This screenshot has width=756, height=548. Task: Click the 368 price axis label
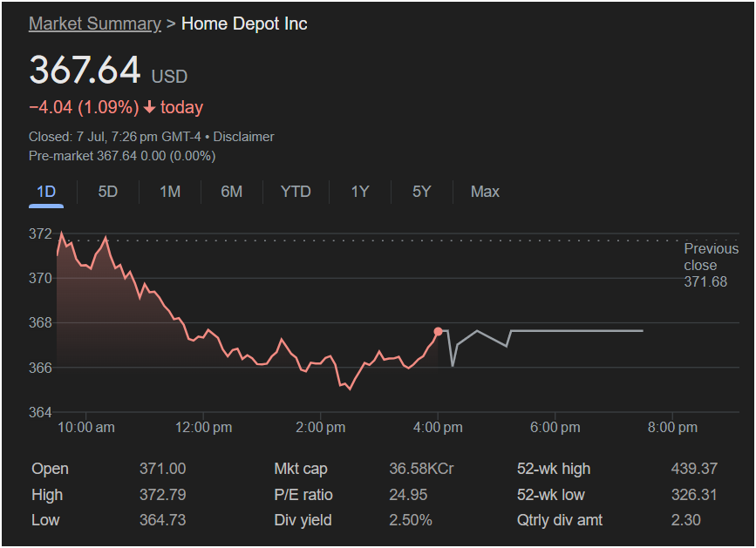40,322
